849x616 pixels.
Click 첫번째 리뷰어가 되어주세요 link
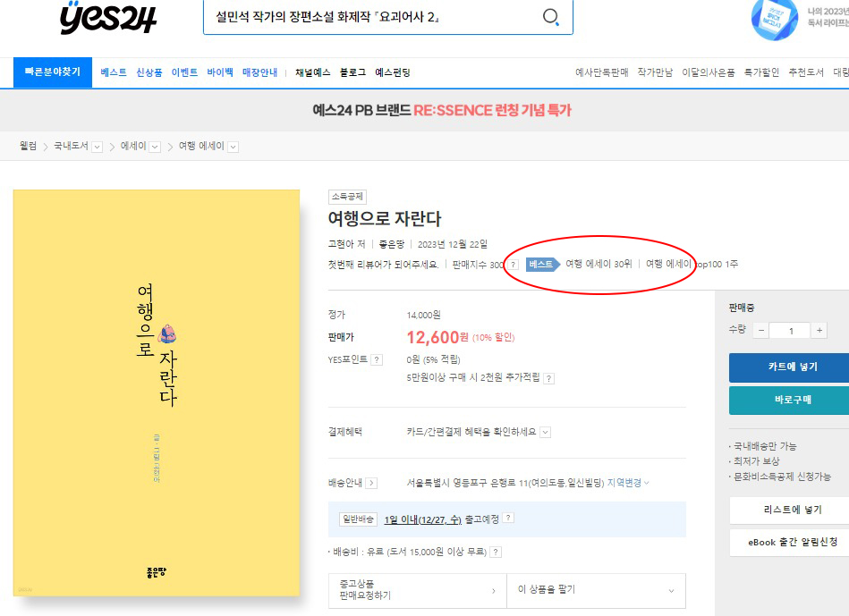383,265
